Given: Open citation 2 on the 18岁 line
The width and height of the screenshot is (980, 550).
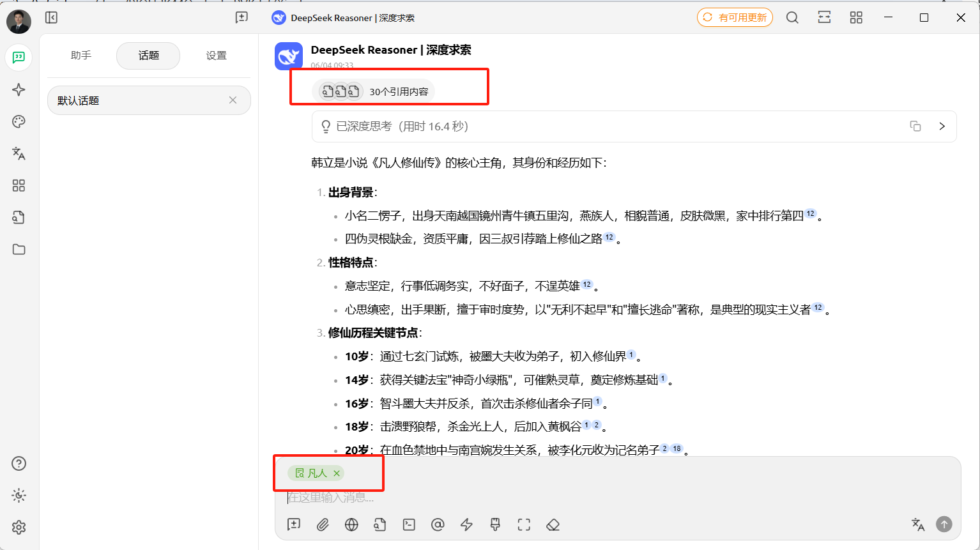Looking at the screenshot, I should click(597, 425).
